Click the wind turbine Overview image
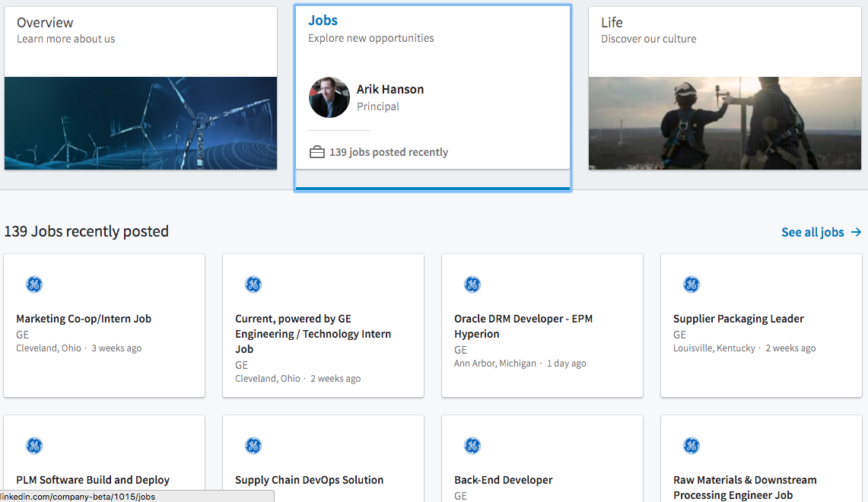Image resolution: width=868 pixels, height=502 pixels. pyautogui.click(x=141, y=123)
